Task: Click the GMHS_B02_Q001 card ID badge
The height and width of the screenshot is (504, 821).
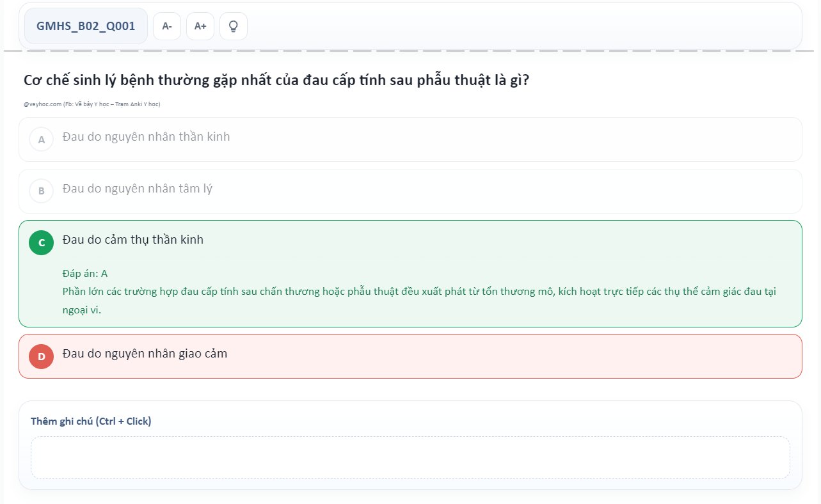Action: 86,26
